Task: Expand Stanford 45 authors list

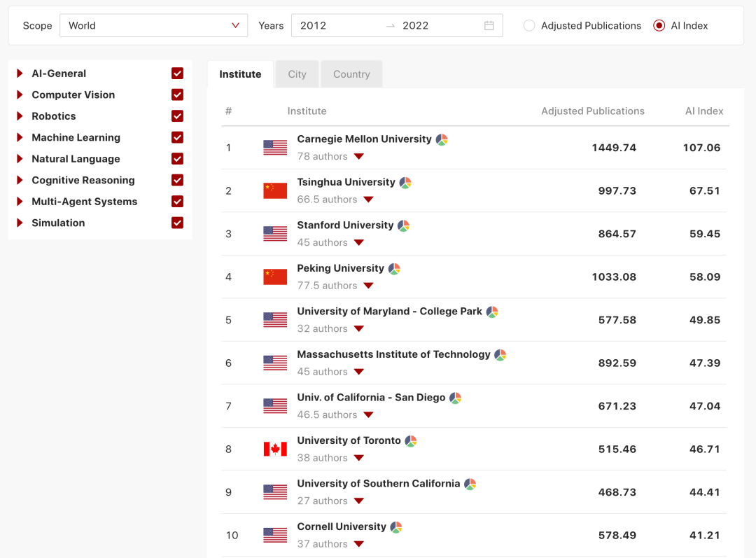Action: [358, 242]
